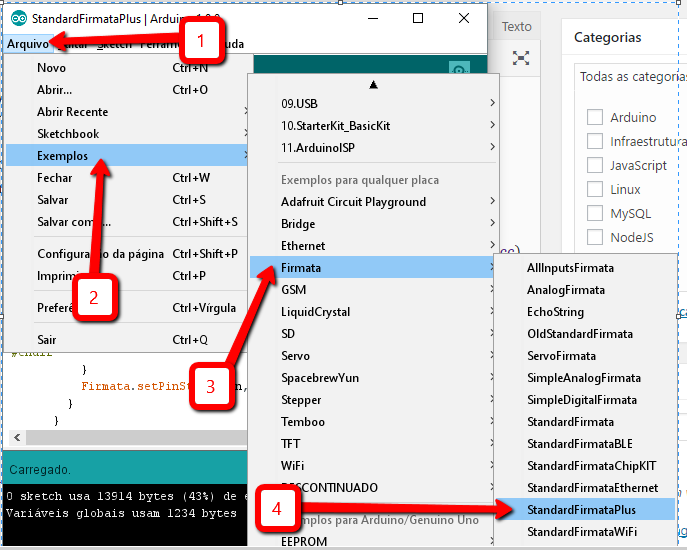687x550 pixels.
Task: Open the Arquivo menu
Action: click(x=28, y=44)
